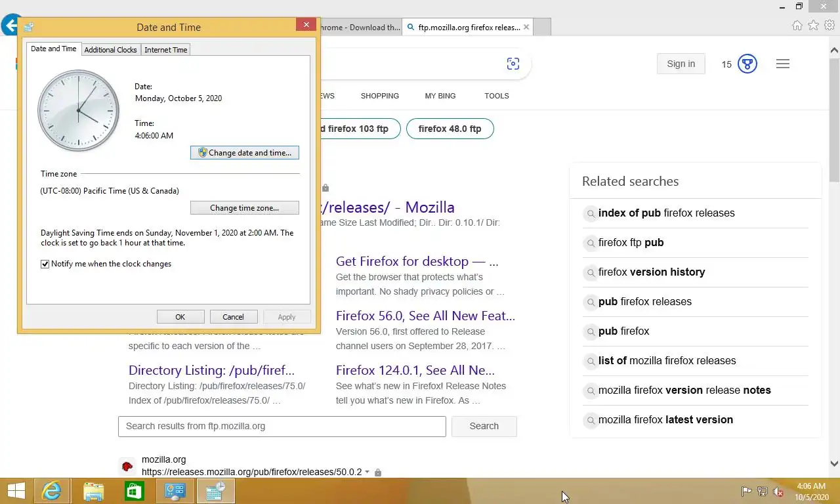Switch to Additional Clocks tab
This screenshot has width=840, height=504.
click(110, 50)
